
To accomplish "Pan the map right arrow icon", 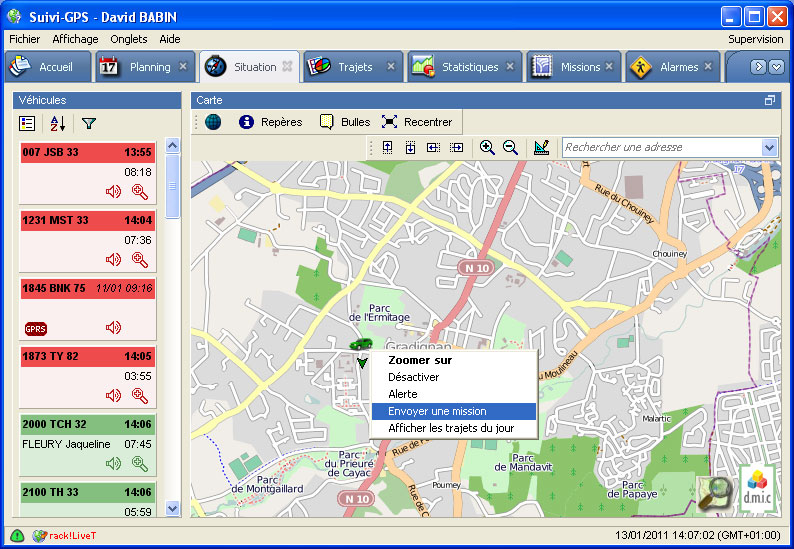I will click(457, 147).
